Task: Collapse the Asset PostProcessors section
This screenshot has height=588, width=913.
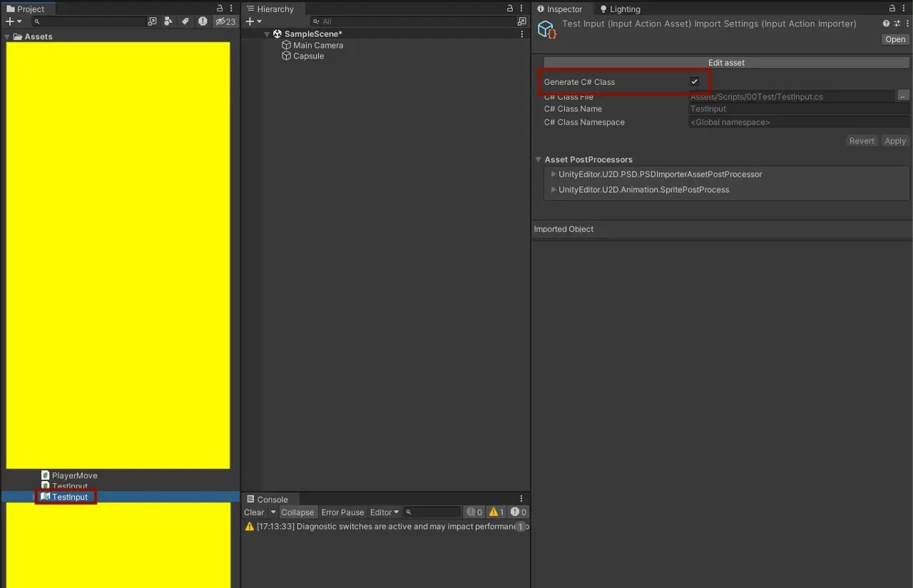Action: click(539, 160)
